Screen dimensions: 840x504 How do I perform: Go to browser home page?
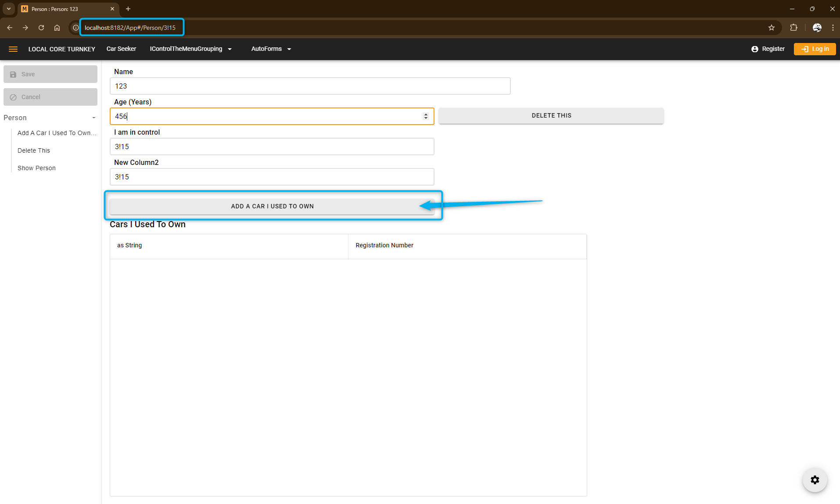coord(57,28)
